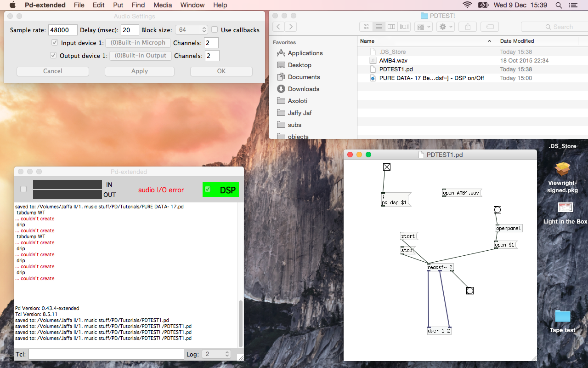Click the Delay (msec) field
The image size is (588, 368).
[x=130, y=30]
